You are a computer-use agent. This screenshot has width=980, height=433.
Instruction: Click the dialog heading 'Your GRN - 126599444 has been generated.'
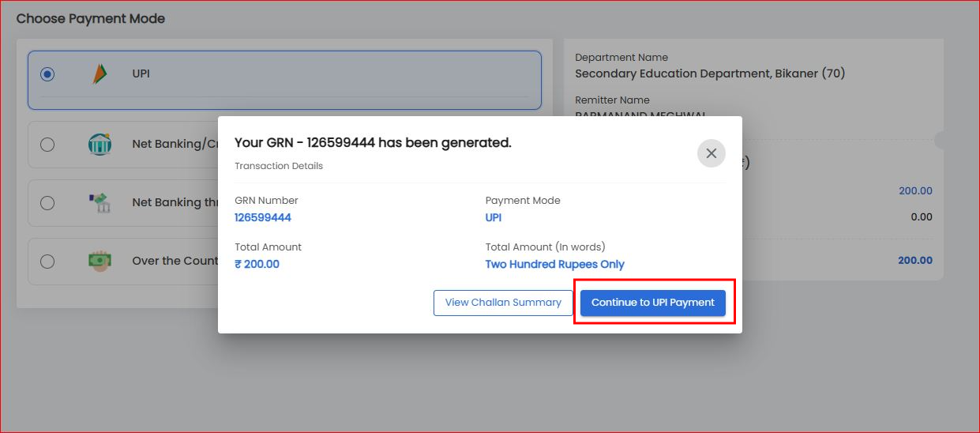(373, 143)
